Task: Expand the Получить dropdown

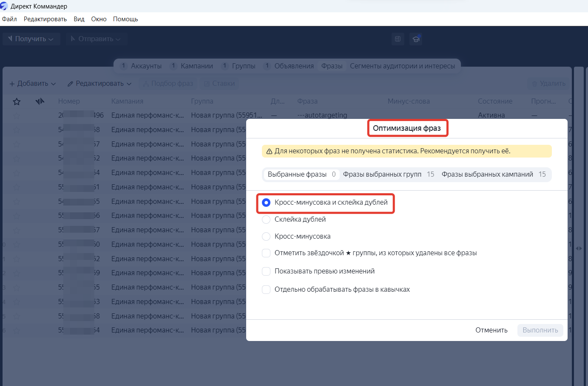Action: click(31, 39)
